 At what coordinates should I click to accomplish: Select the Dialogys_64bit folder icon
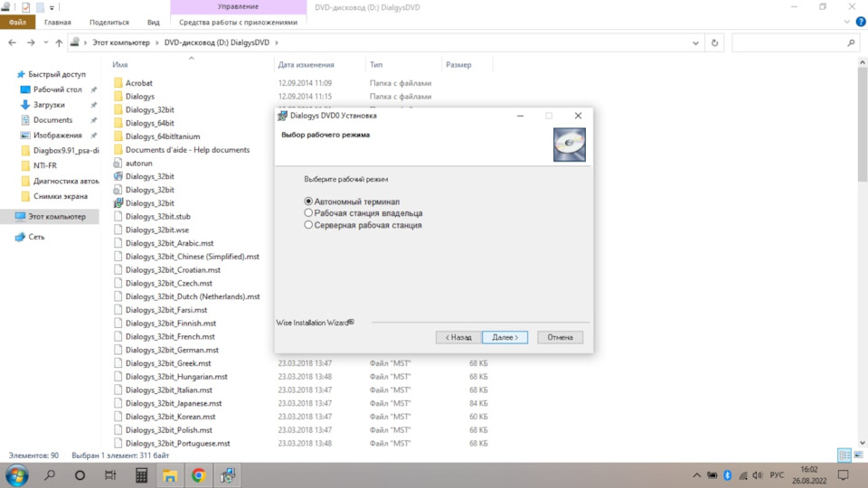[x=118, y=123]
